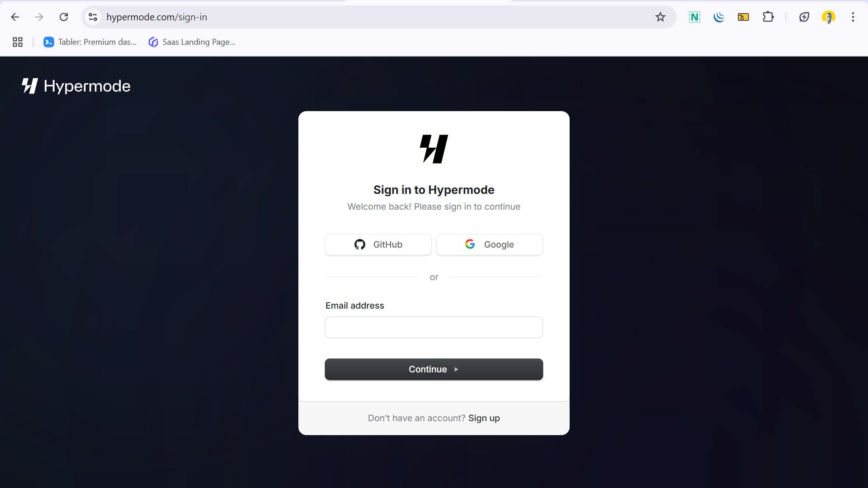Click the Hypermode lightning bolt logo

[x=434, y=148]
